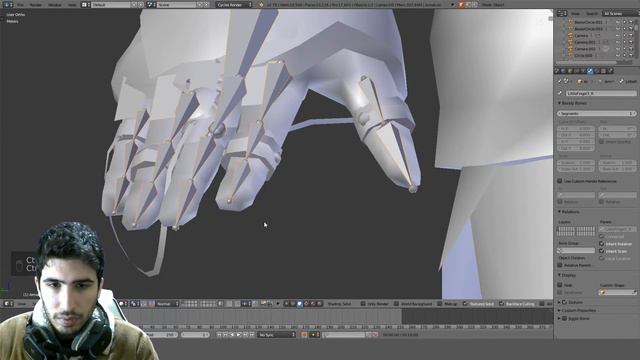Image resolution: width=640 pixels, height=360 pixels.
Task: Open the outliner Search menu
Action: point(591,13)
